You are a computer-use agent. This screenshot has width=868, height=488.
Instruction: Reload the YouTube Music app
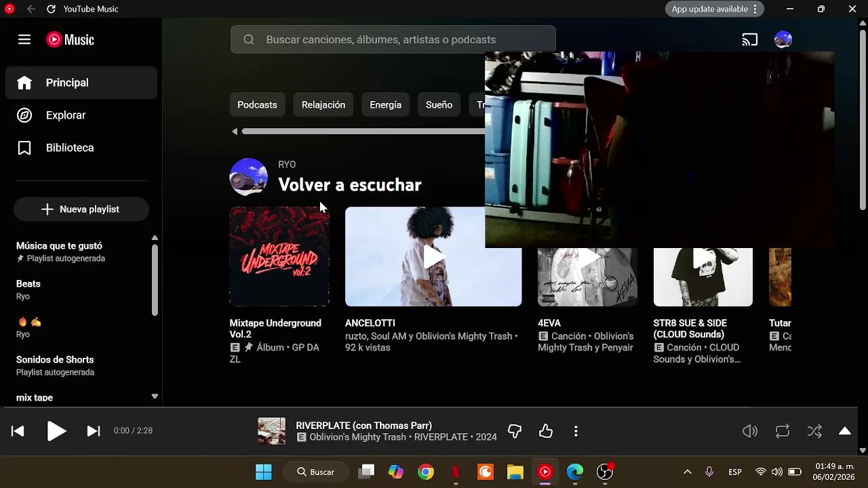pyautogui.click(x=52, y=9)
